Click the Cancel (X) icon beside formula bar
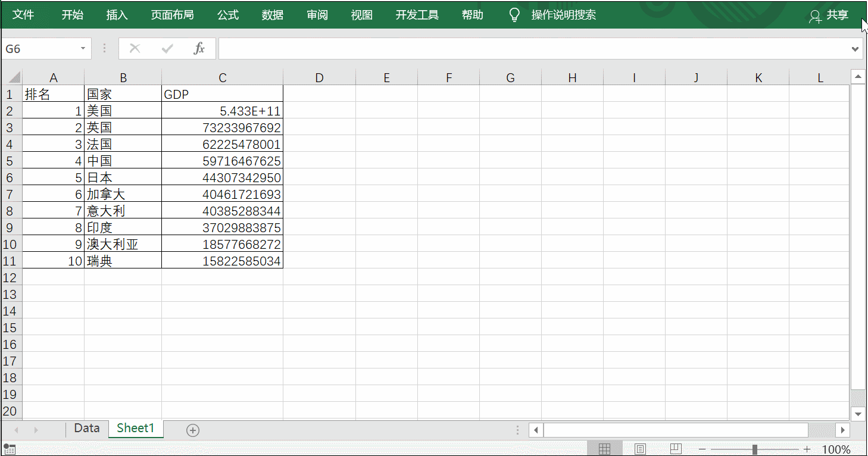This screenshot has height=456, width=868. (136, 48)
